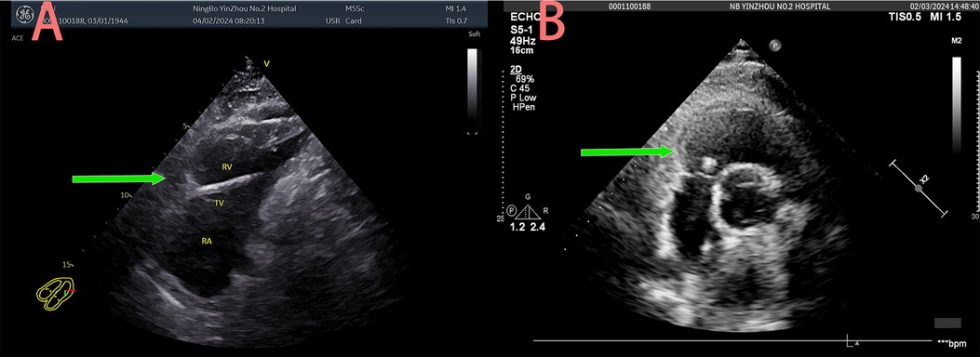Viewport: 980px width, 357px height.
Task: Click the Soft grayscale label
Action: tap(475, 34)
